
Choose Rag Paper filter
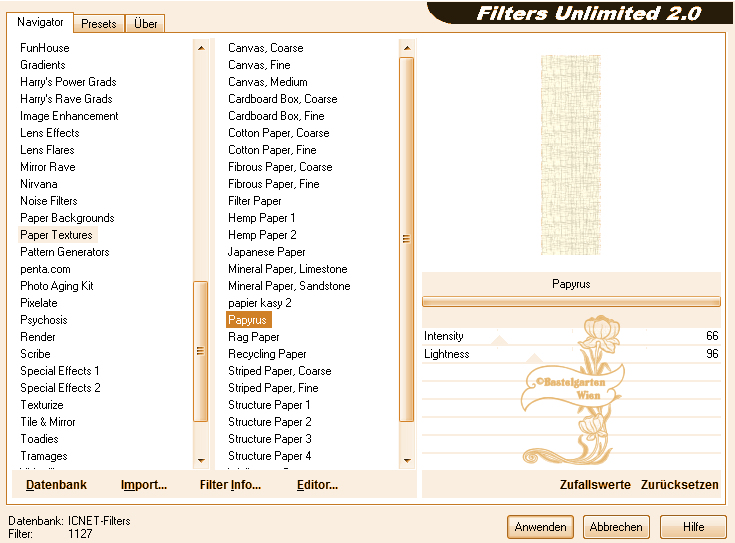[x=254, y=337]
